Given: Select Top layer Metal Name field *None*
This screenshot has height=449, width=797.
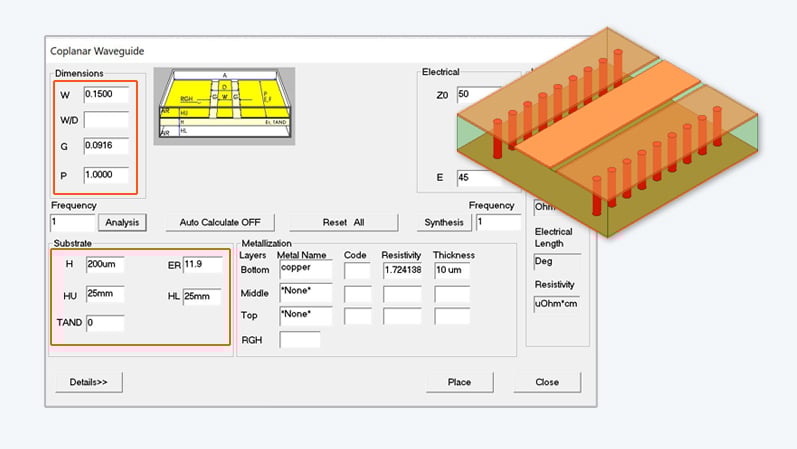Looking at the screenshot, I should pos(305,316).
